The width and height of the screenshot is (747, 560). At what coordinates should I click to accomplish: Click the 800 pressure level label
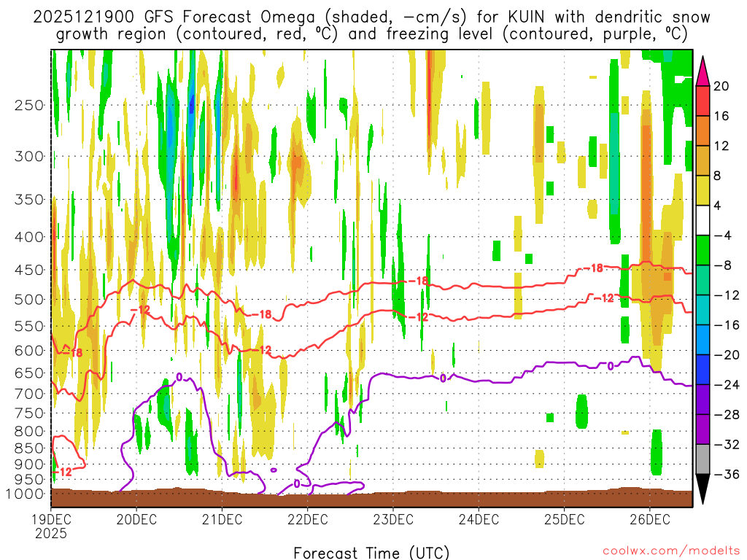pos(29,431)
